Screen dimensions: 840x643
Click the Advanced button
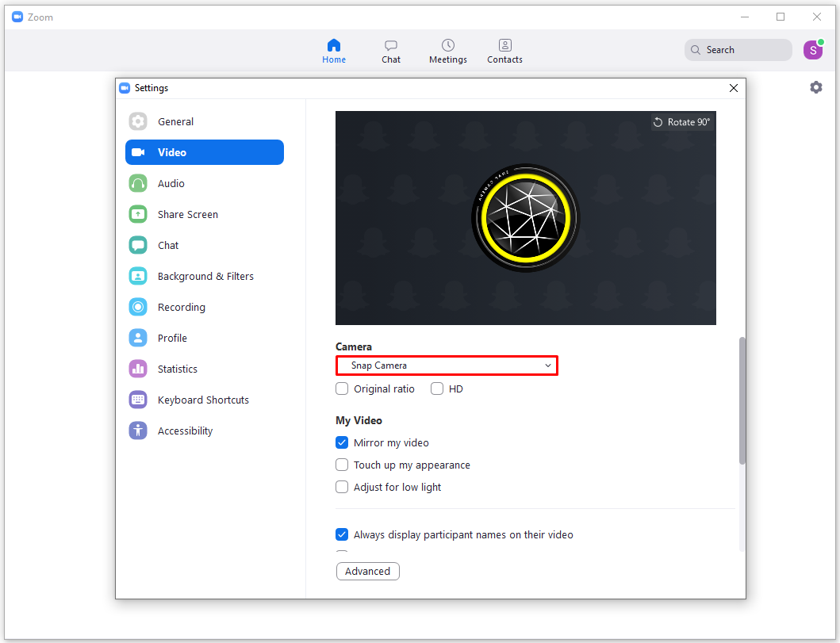pos(368,572)
